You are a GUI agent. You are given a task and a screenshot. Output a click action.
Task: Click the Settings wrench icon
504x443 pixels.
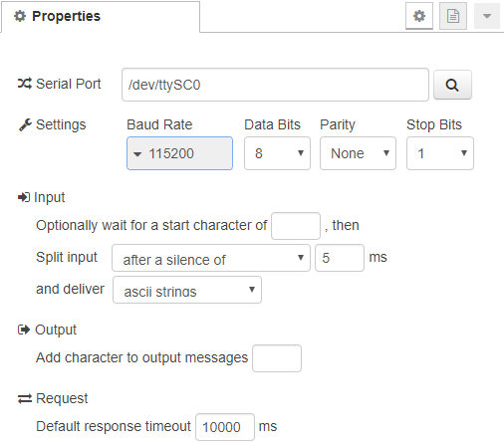click(x=25, y=124)
